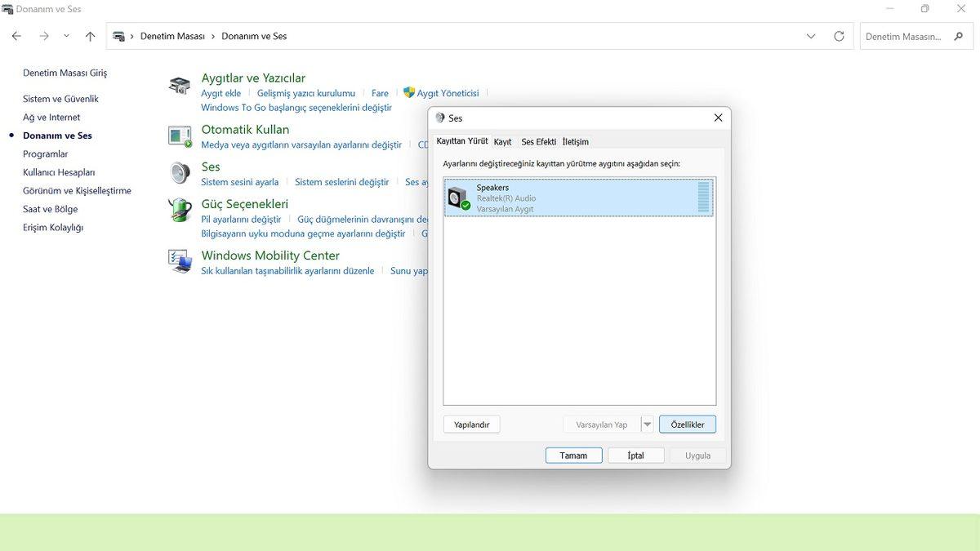Switch to the Kayıt tab
The image size is (980, 551).
[x=502, y=142]
